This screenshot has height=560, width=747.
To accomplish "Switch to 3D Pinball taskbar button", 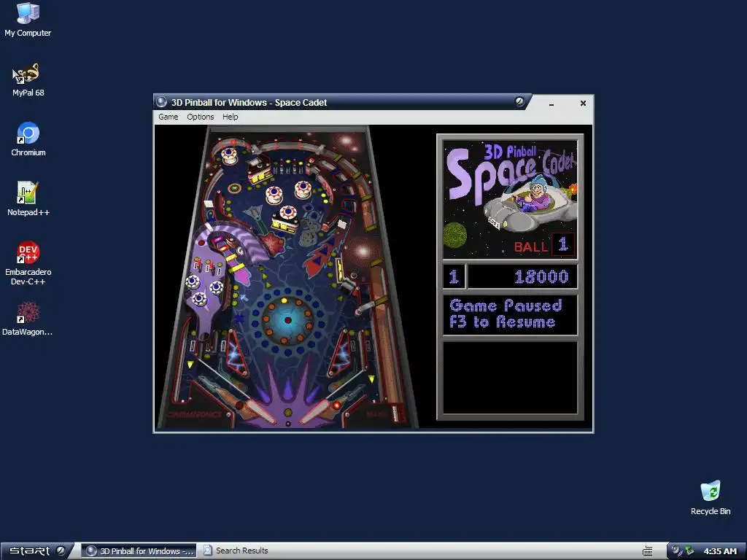I will 139,551.
